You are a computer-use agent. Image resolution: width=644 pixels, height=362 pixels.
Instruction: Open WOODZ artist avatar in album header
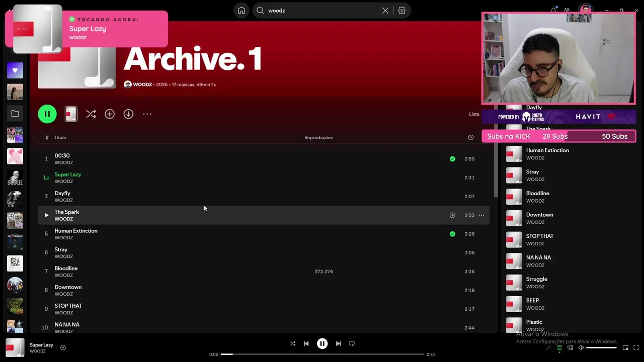coord(128,84)
